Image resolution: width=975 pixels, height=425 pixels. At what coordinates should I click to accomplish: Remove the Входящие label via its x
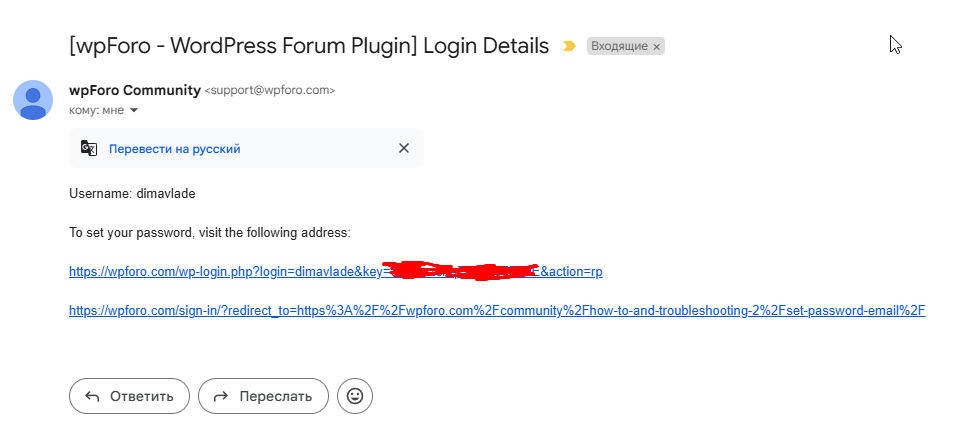click(x=656, y=47)
